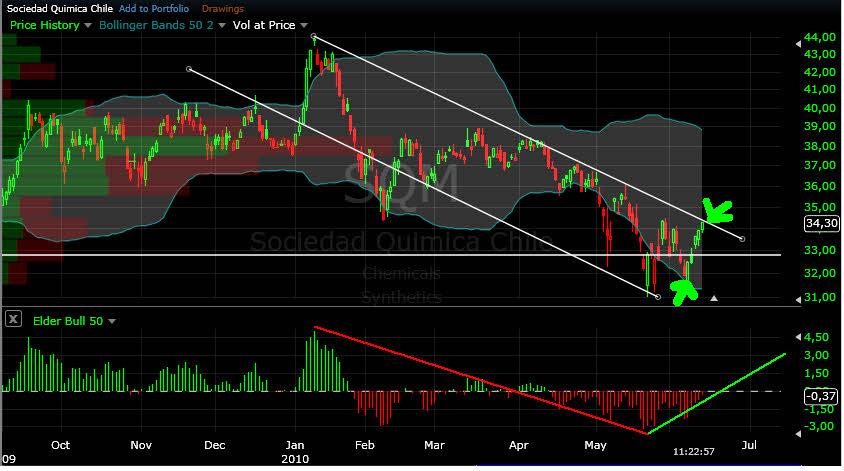Select the green uptrend line on Elder Bull
Image resolution: width=844 pixels, height=471 pixels.
[x=716, y=393]
